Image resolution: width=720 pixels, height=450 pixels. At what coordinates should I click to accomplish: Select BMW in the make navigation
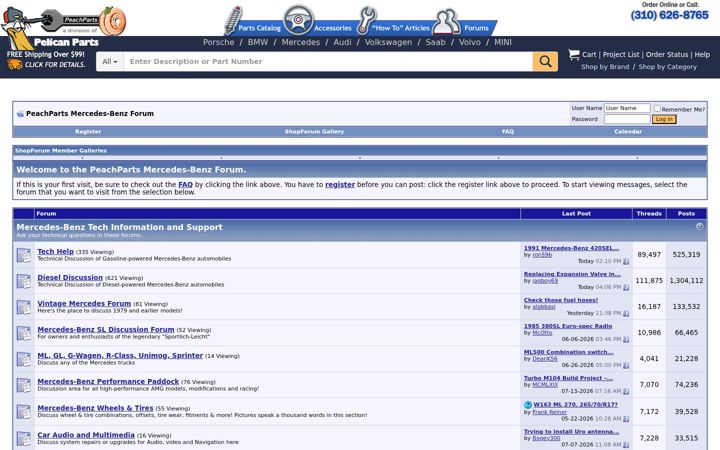click(x=258, y=42)
